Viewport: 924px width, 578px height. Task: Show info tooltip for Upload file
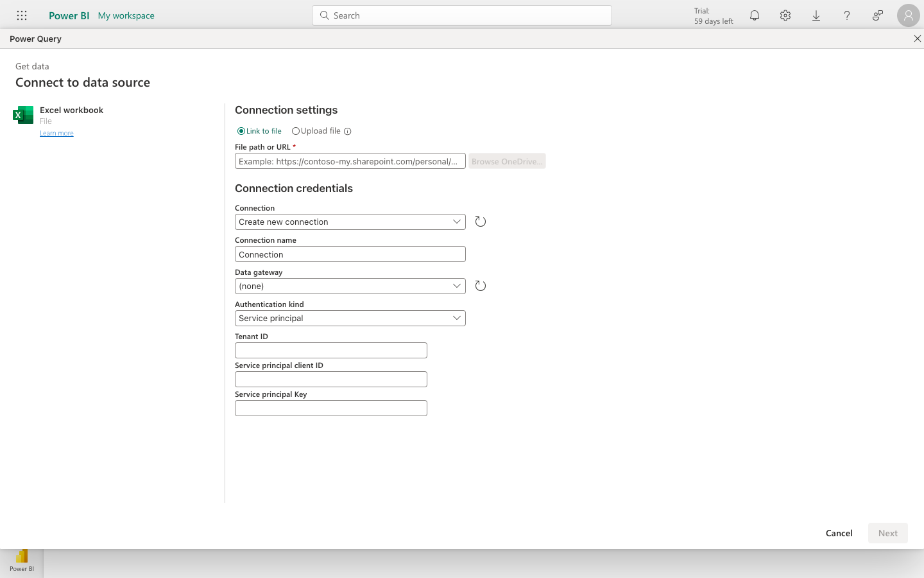348,132
